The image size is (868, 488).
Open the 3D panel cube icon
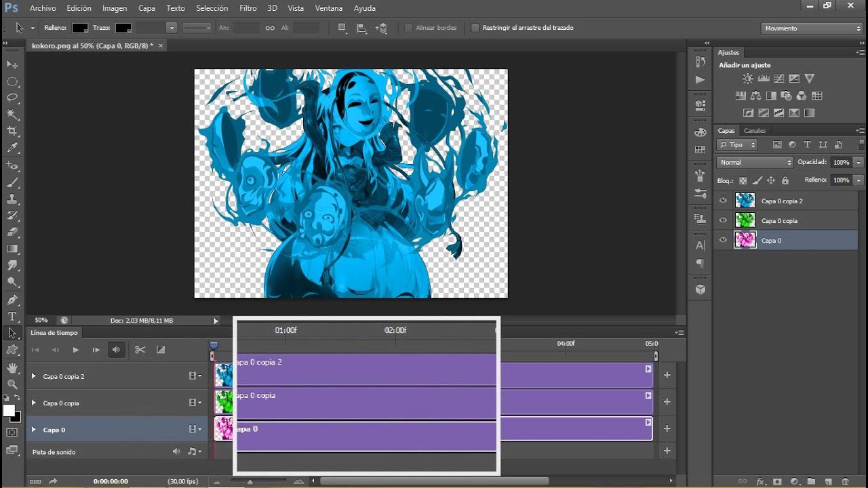pos(701,289)
